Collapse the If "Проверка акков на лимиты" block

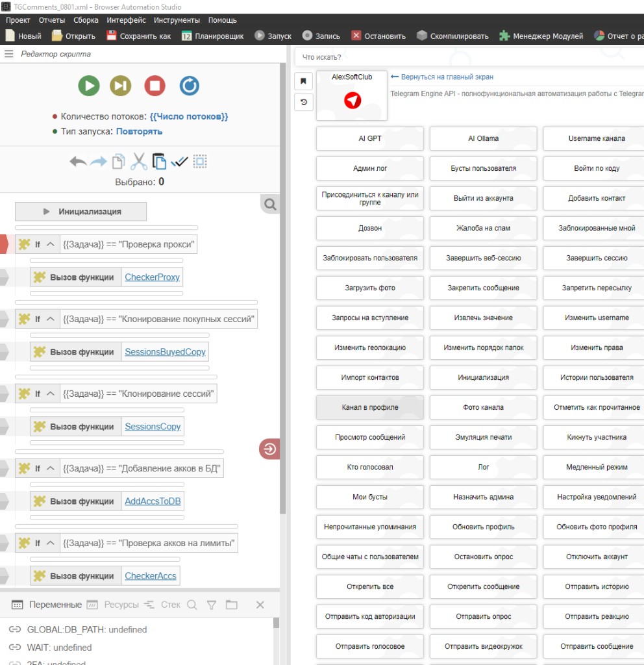point(51,543)
